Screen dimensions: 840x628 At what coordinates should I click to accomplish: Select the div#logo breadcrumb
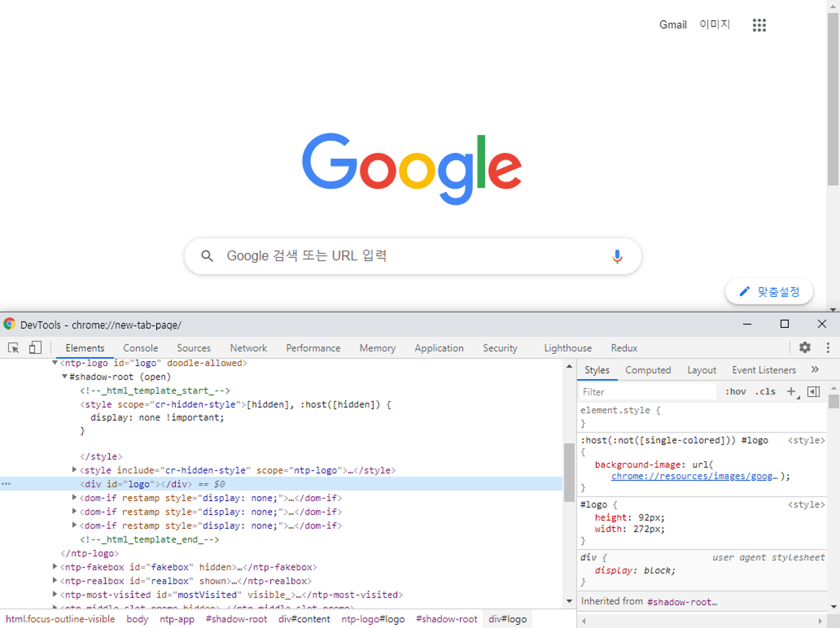coord(508,619)
